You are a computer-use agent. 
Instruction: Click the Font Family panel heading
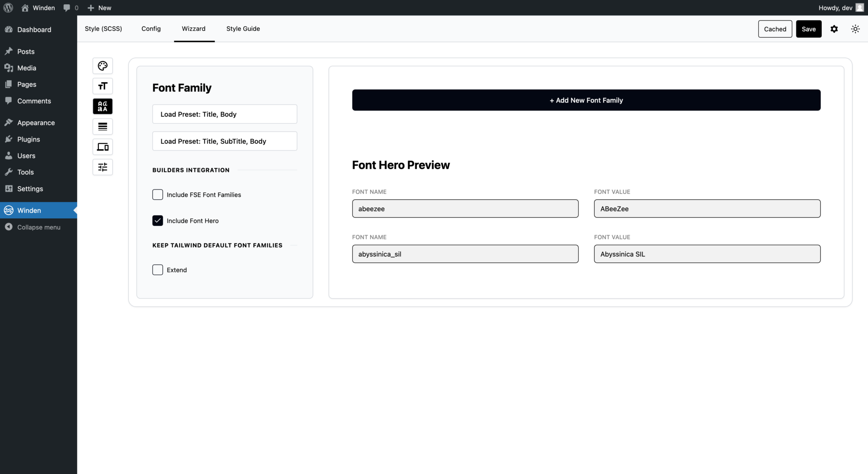182,88
